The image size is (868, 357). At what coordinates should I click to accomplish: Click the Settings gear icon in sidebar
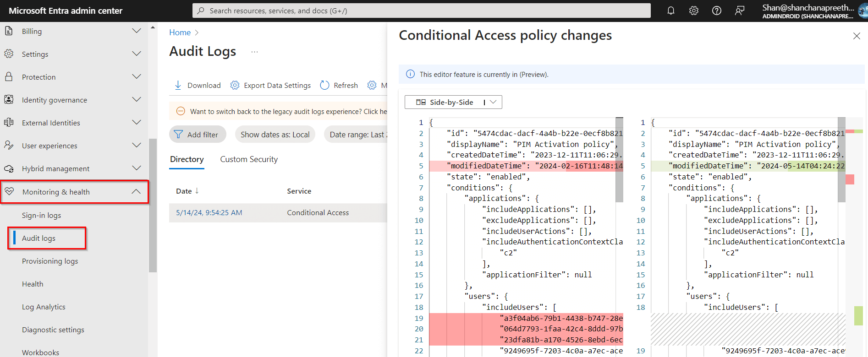pos(9,54)
